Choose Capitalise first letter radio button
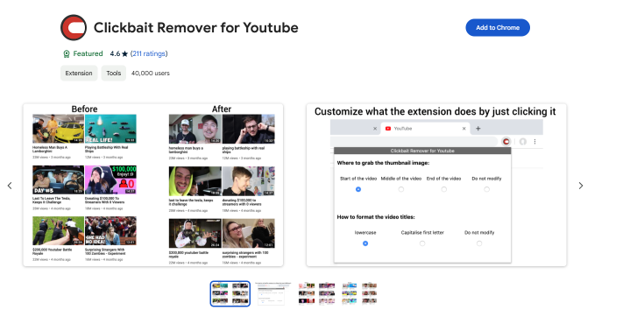The image size is (644, 324). pyautogui.click(x=422, y=243)
